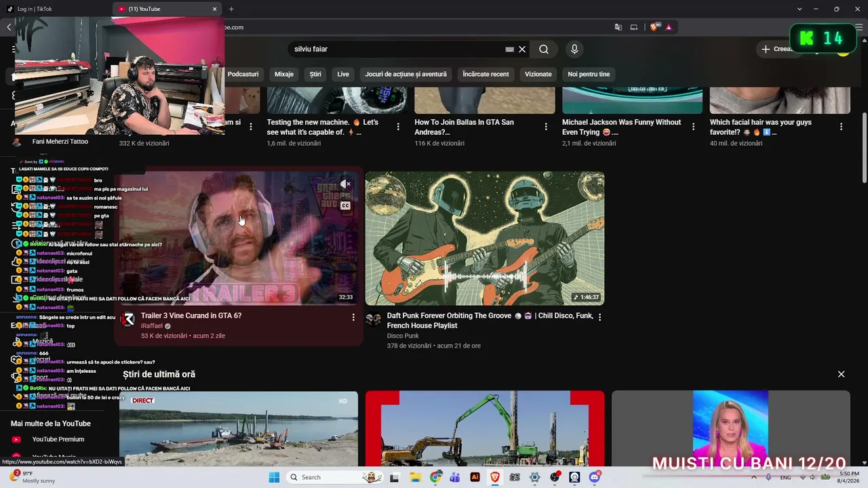
Task: Open Michael Jackson Was Funny video title
Action: point(622,127)
